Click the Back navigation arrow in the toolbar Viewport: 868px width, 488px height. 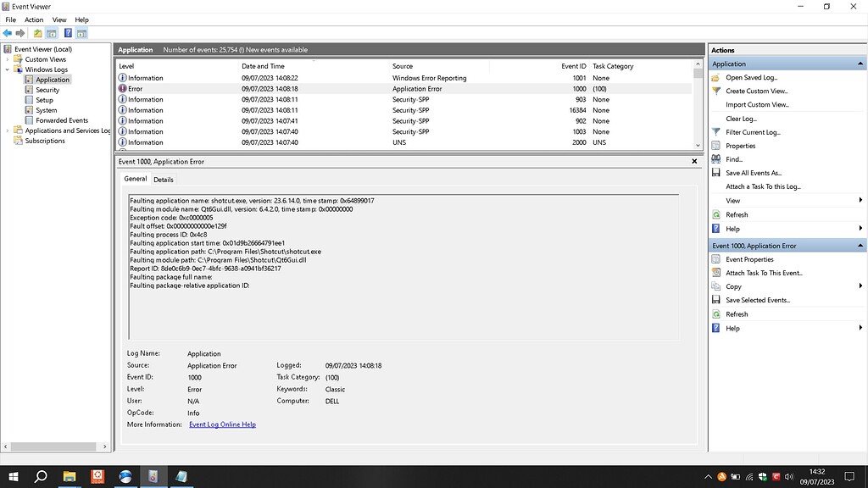7,34
